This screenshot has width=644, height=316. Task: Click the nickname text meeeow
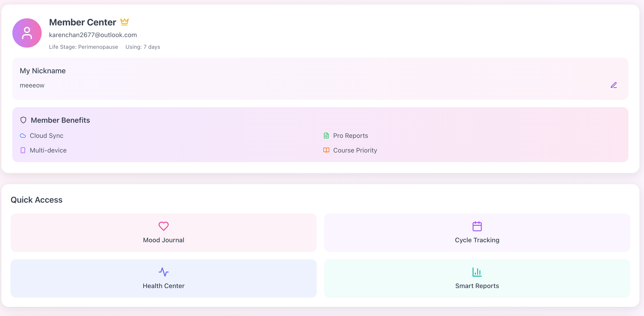(32, 86)
